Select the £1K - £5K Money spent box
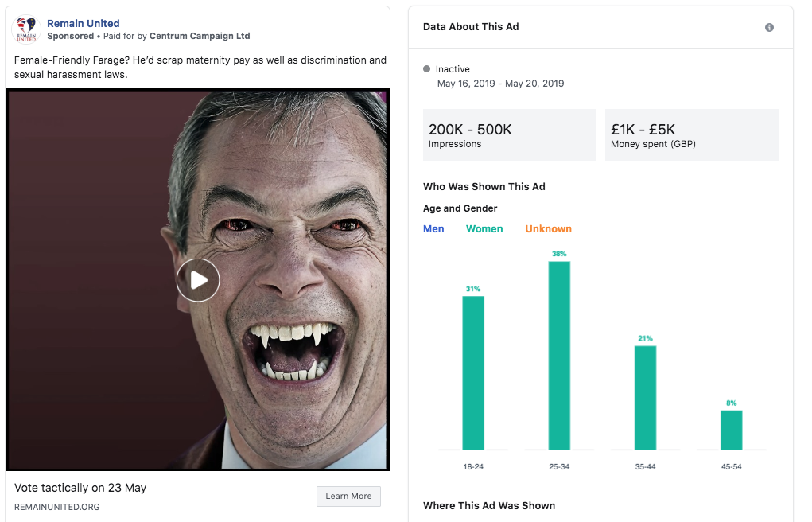Screen dimensions: 812x522 point(691,134)
